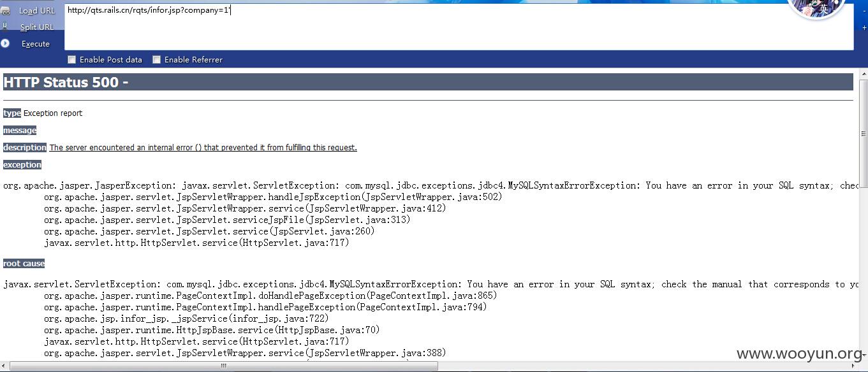Image resolution: width=868 pixels, height=372 pixels.
Task: Click the JspServletWrapper.java:388 stack line
Action: [x=245, y=353]
